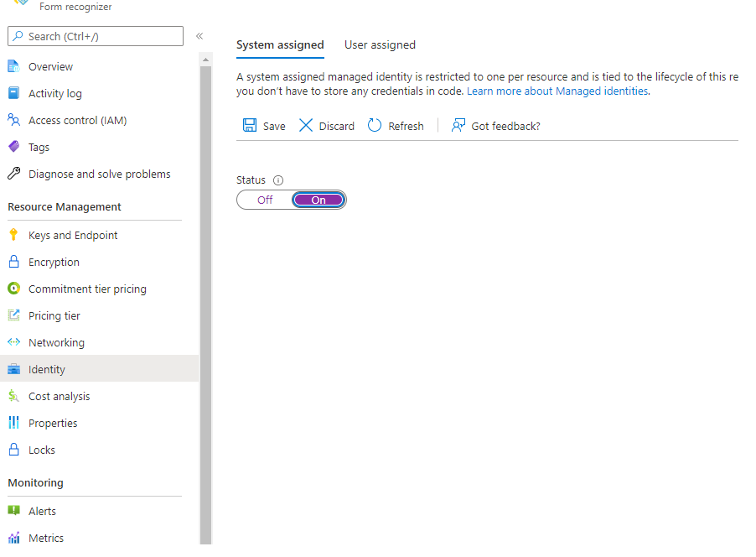
Task: Discard pending identity changes
Action: tap(326, 126)
